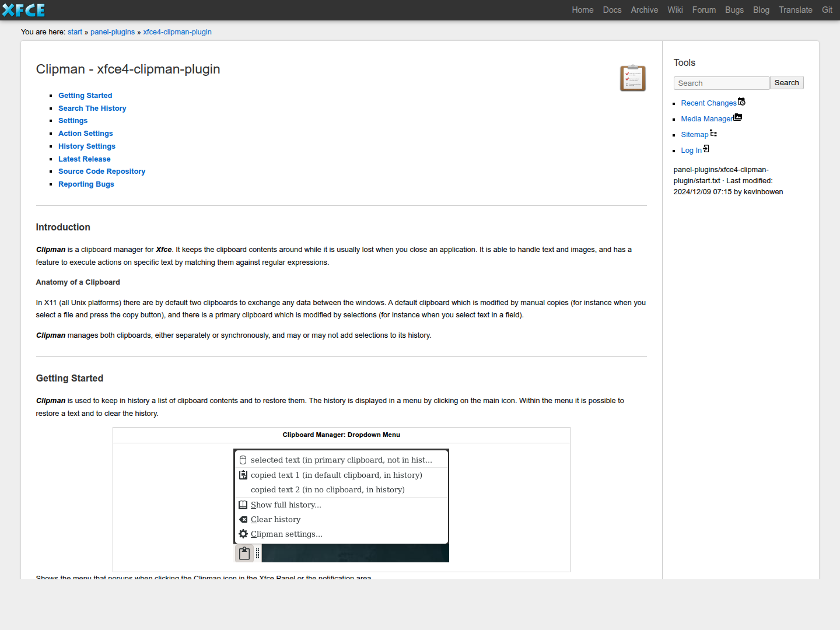
Task: Go to History Settings link
Action: [x=87, y=146]
